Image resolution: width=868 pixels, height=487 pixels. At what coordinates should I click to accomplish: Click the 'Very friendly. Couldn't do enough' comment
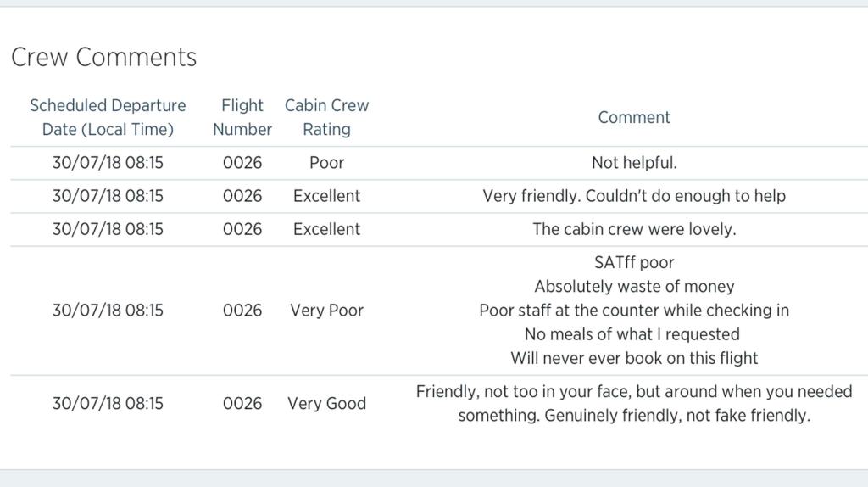634,196
